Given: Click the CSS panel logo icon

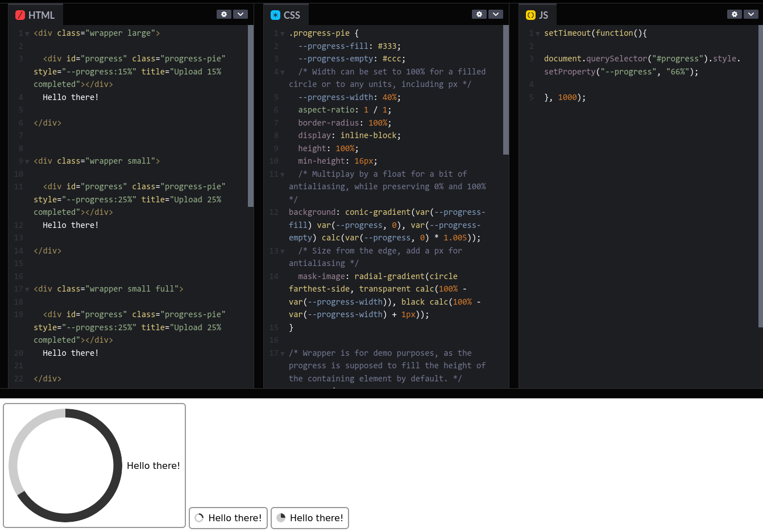Looking at the screenshot, I should [x=275, y=15].
